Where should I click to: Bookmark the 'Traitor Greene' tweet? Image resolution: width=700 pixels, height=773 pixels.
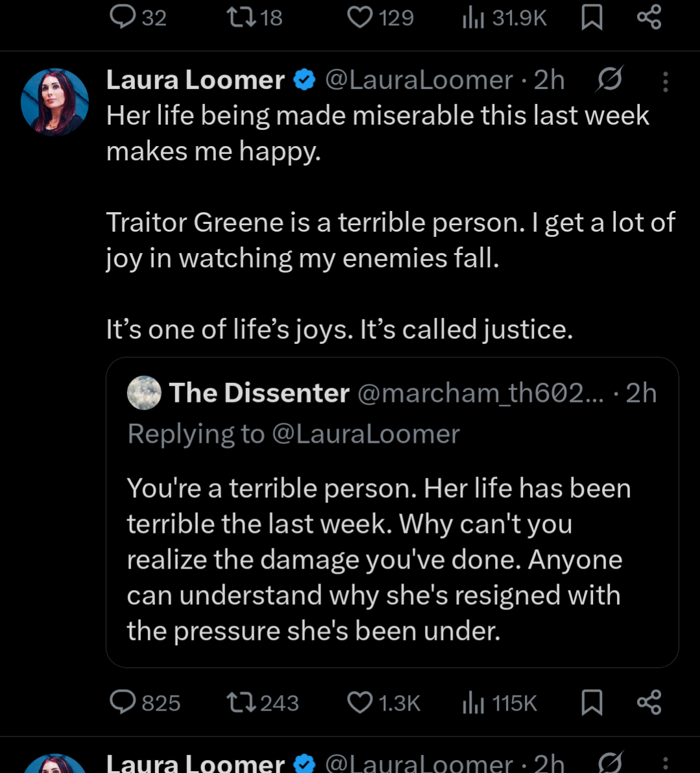(592, 702)
